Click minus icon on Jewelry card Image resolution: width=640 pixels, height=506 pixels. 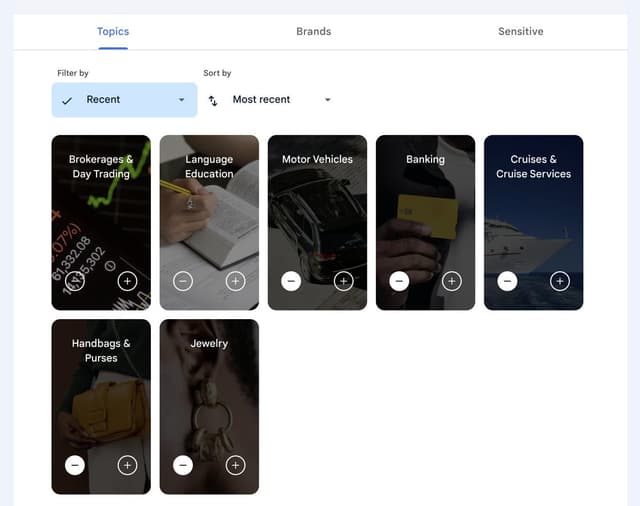point(183,465)
